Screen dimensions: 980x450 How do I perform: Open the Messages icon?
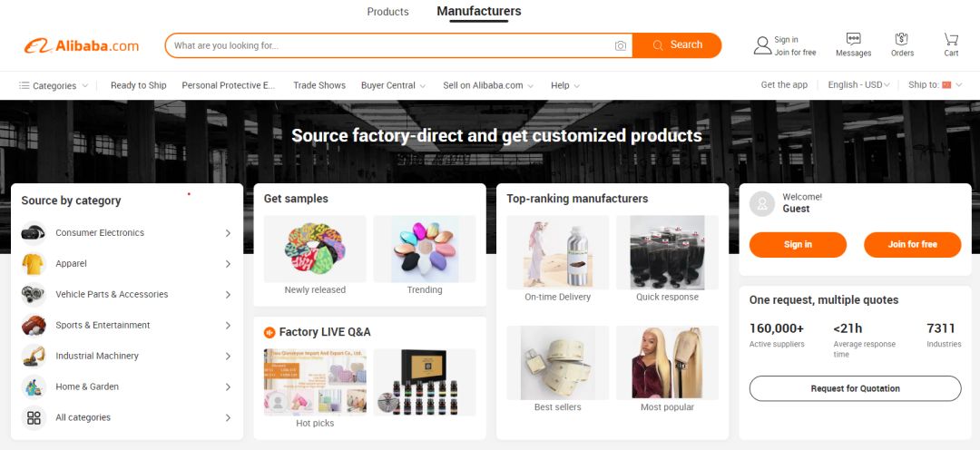pyautogui.click(x=853, y=39)
